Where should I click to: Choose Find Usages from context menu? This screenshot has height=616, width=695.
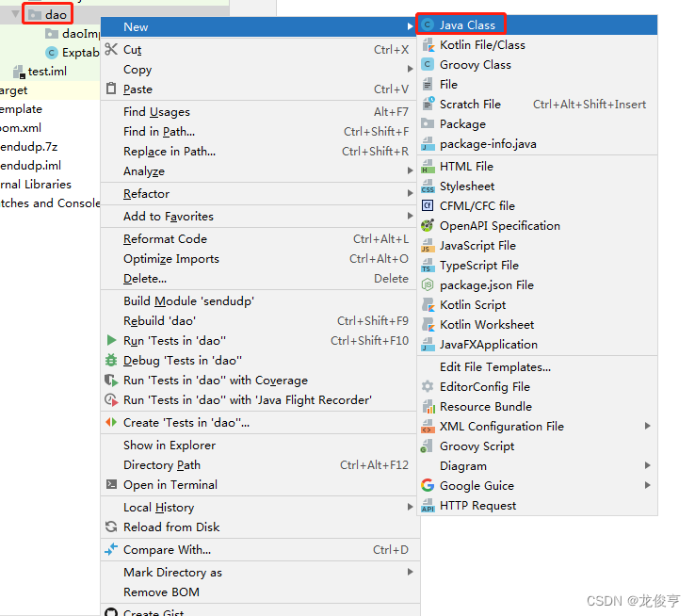260,112
